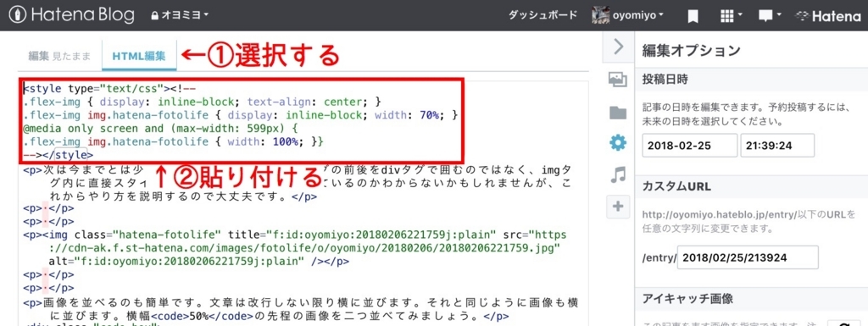Image resolution: width=868 pixels, height=326 pixels.
Task: Edit the custom URL entry field
Action: tap(748, 257)
